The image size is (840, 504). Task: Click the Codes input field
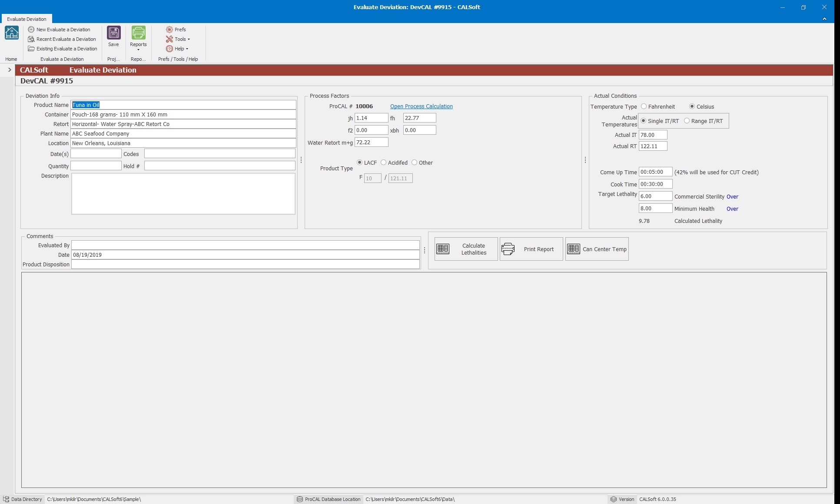click(x=220, y=153)
